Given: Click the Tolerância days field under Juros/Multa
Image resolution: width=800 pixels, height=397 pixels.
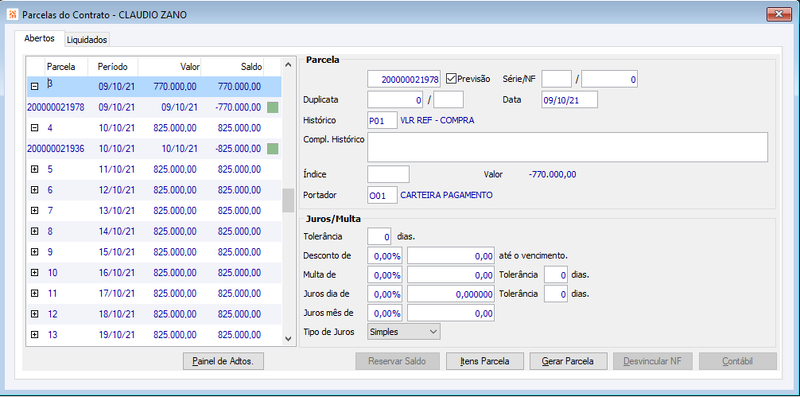Looking at the screenshot, I should (379, 237).
